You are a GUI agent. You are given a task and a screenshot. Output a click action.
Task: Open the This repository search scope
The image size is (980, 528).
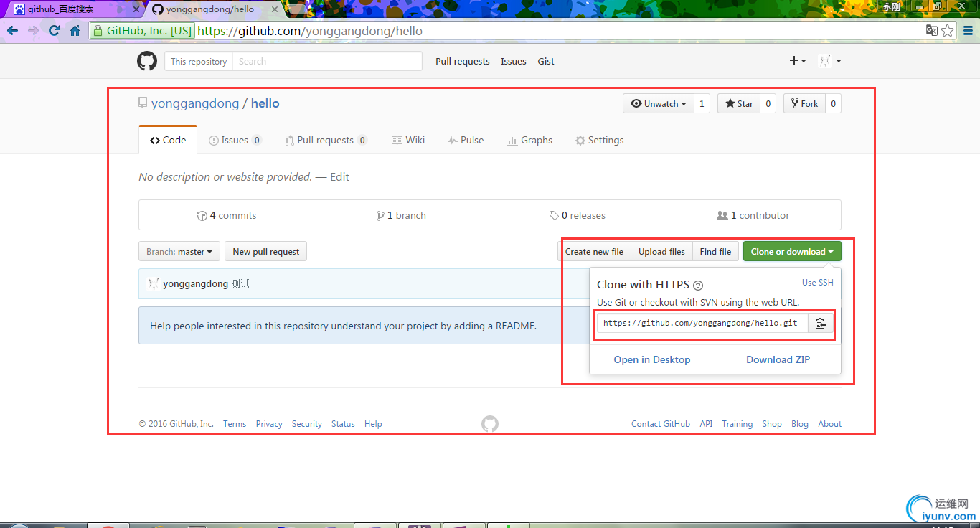199,62
